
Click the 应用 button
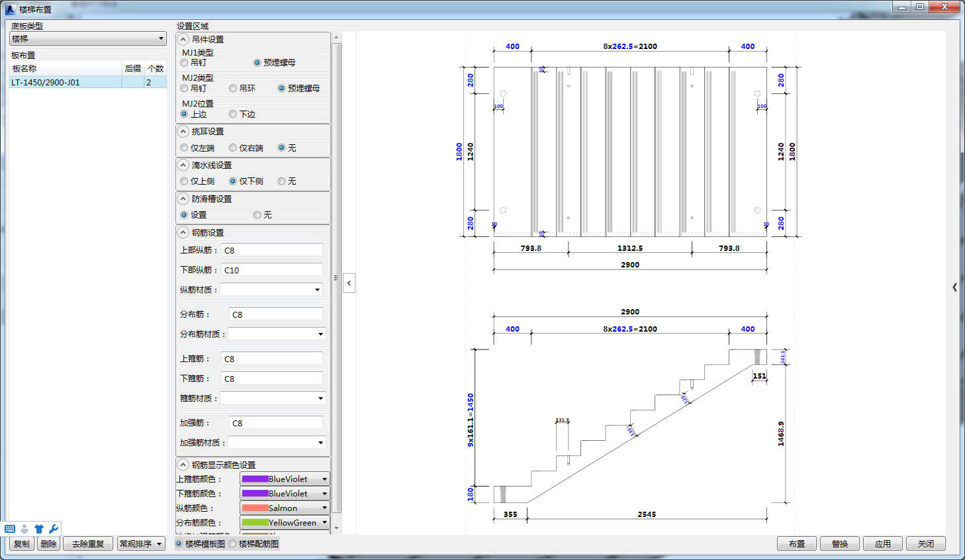[x=883, y=544]
